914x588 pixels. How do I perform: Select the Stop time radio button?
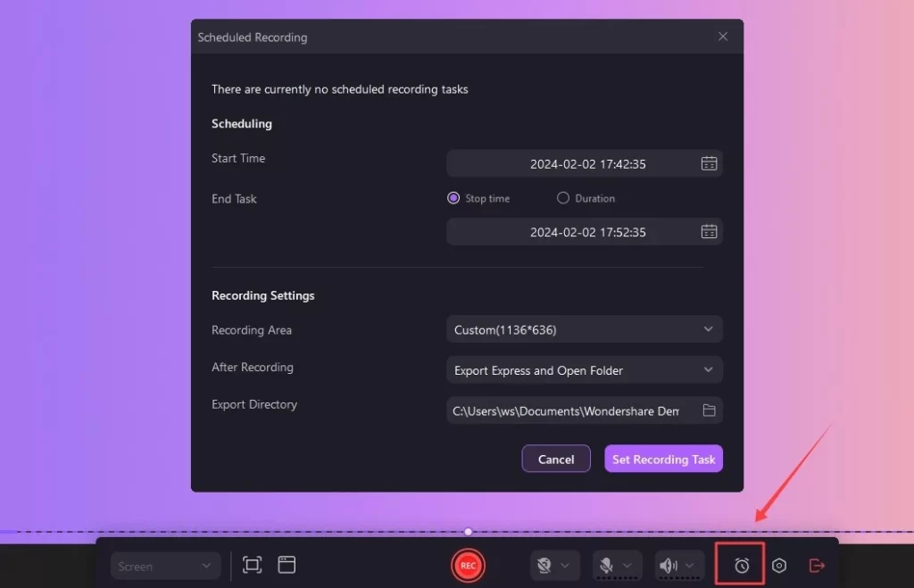pyautogui.click(x=453, y=198)
